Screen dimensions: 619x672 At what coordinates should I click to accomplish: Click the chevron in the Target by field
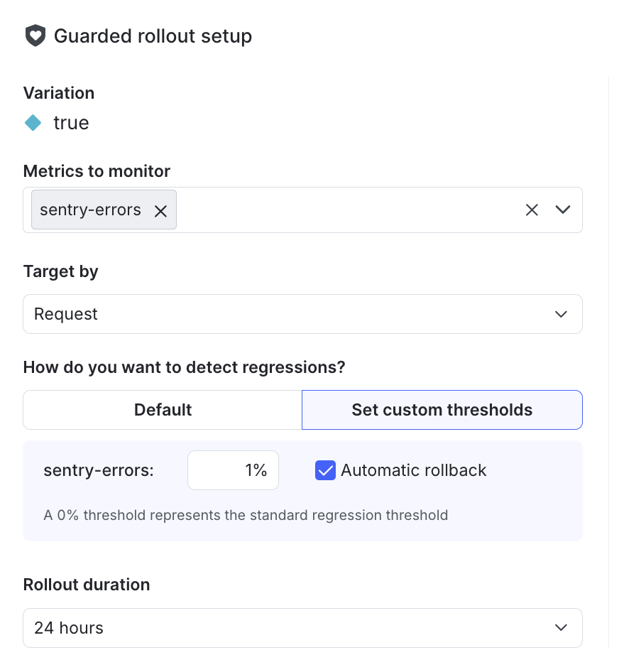click(560, 314)
